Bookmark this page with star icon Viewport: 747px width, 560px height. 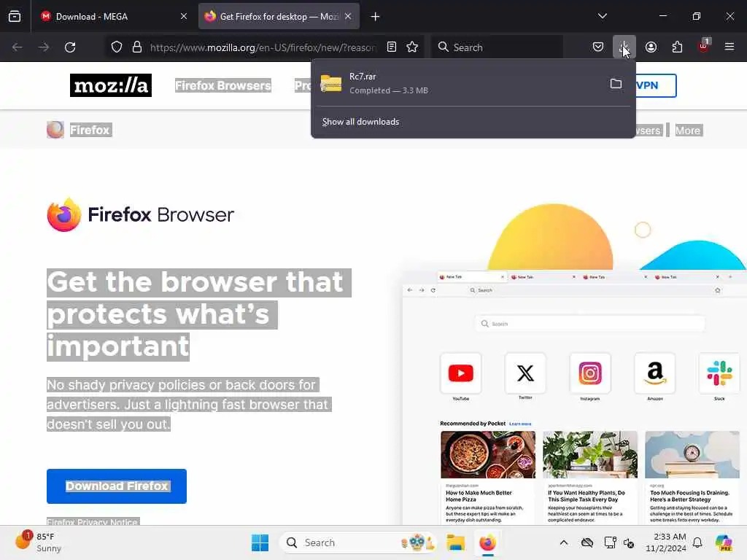click(x=413, y=47)
